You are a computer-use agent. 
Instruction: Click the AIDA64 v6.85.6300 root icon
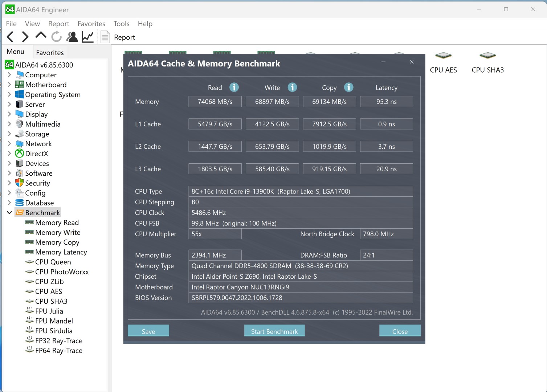click(x=9, y=65)
